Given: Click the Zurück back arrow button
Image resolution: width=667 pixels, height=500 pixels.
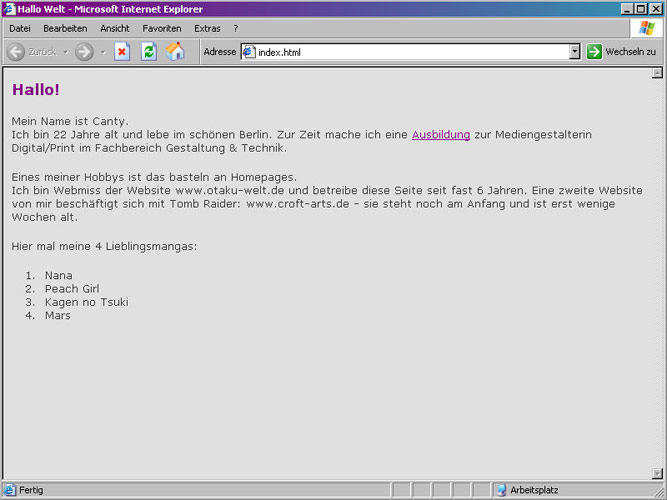Looking at the screenshot, I should coord(16,52).
